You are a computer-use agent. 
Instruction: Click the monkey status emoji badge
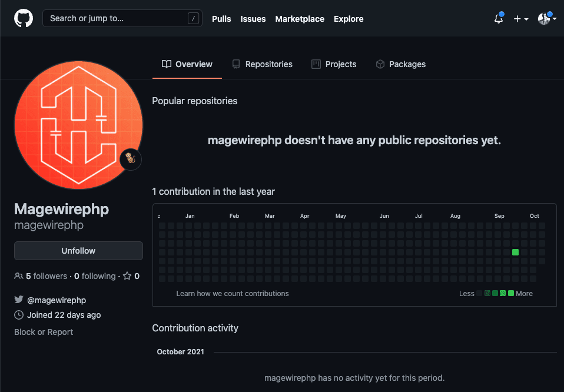(131, 159)
